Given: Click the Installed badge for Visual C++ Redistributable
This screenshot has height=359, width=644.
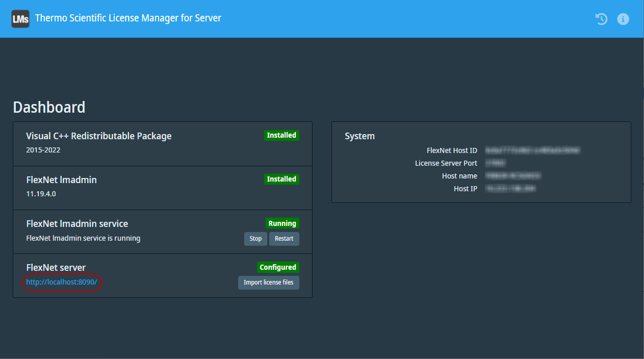Looking at the screenshot, I should [x=281, y=135].
